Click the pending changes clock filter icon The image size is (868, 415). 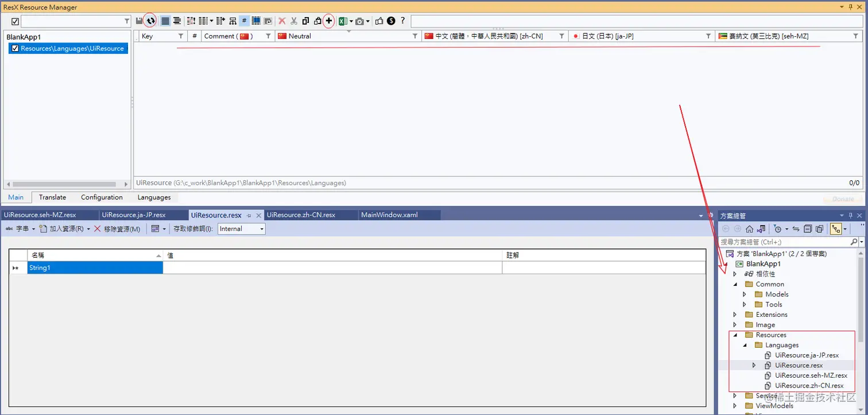tap(778, 228)
